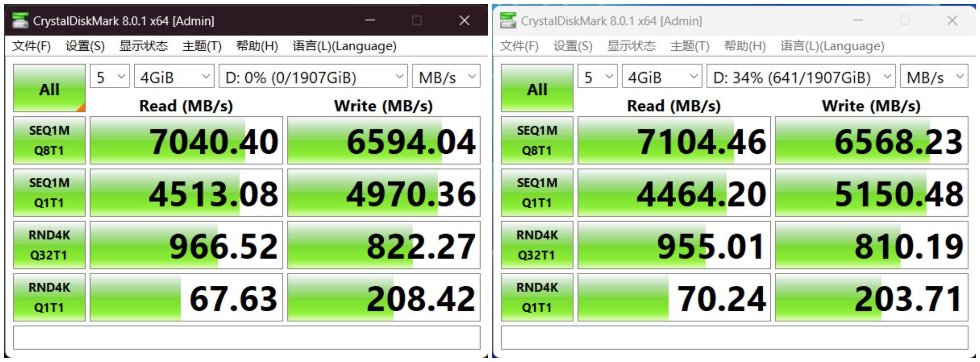
Task: Minimize the left CrystalDiskMark window
Action: (370, 20)
